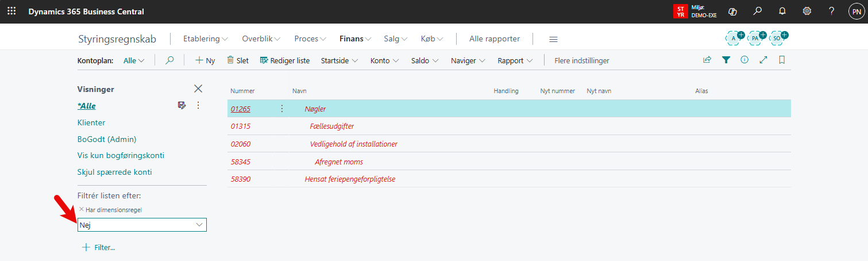This screenshot has height=261, width=868.
Task: Expand the Kontoplan Alle view selector
Action: pos(134,60)
